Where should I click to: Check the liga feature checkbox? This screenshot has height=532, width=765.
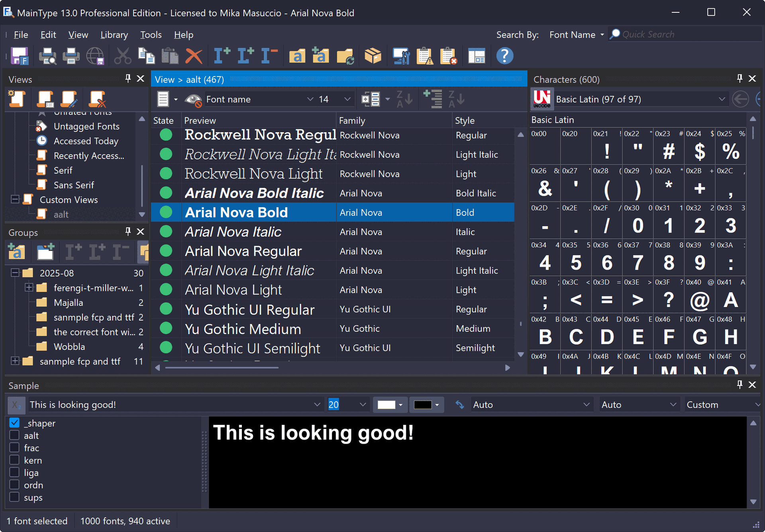14,473
